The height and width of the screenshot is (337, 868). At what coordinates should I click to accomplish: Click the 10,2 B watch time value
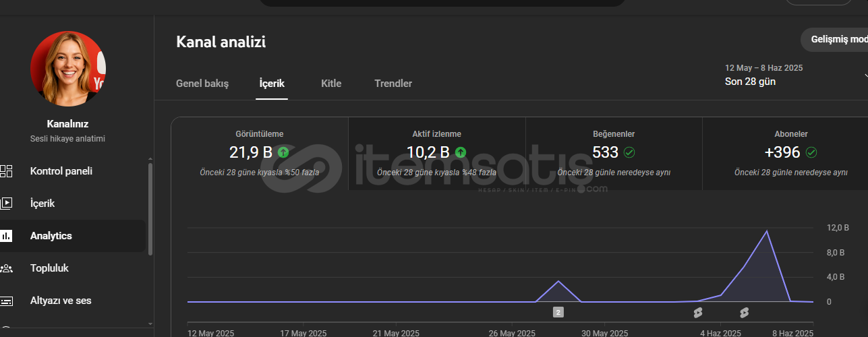[x=428, y=152]
